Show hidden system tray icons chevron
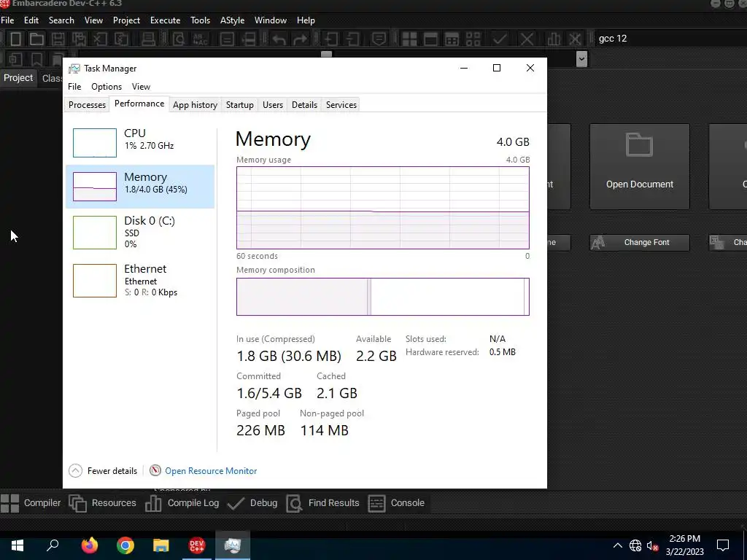 click(617, 545)
